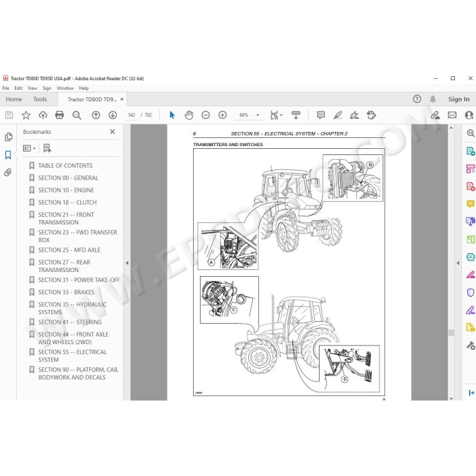Switch to the Home tab
This screenshot has width=476, height=476.
(x=14, y=99)
